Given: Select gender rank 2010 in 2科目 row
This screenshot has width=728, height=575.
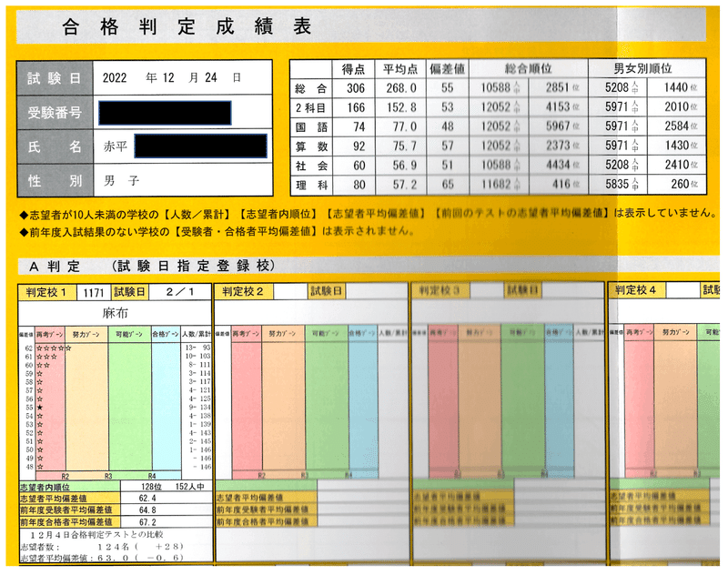Looking at the screenshot, I should (x=676, y=106).
